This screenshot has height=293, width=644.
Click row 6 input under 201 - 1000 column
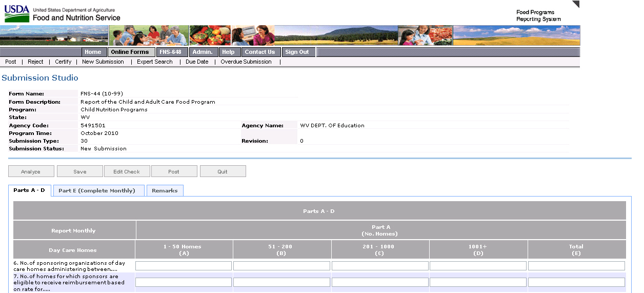380,266
